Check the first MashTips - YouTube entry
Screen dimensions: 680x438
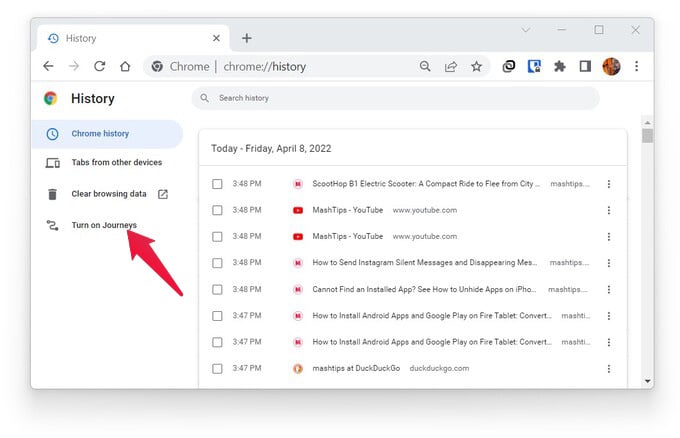pos(217,211)
